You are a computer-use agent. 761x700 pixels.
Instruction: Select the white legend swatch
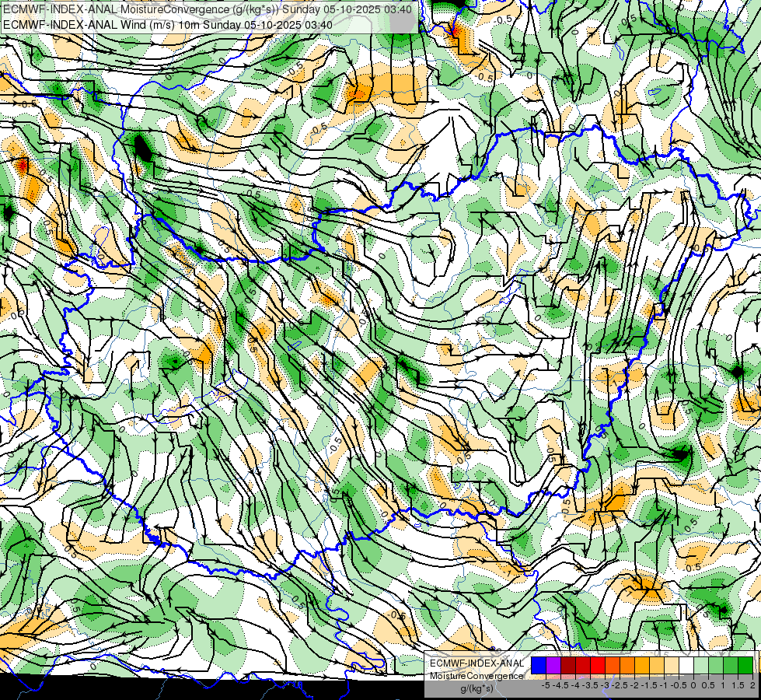[686, 666]
